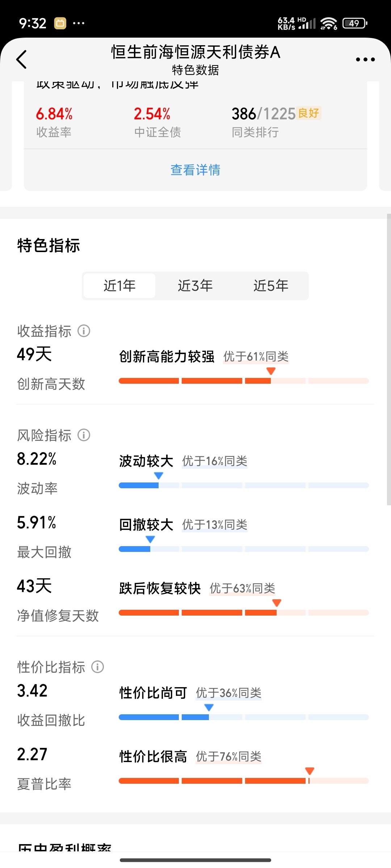
Task: Tap info icon beside 风险指标
Action: (x=84, y=435)
